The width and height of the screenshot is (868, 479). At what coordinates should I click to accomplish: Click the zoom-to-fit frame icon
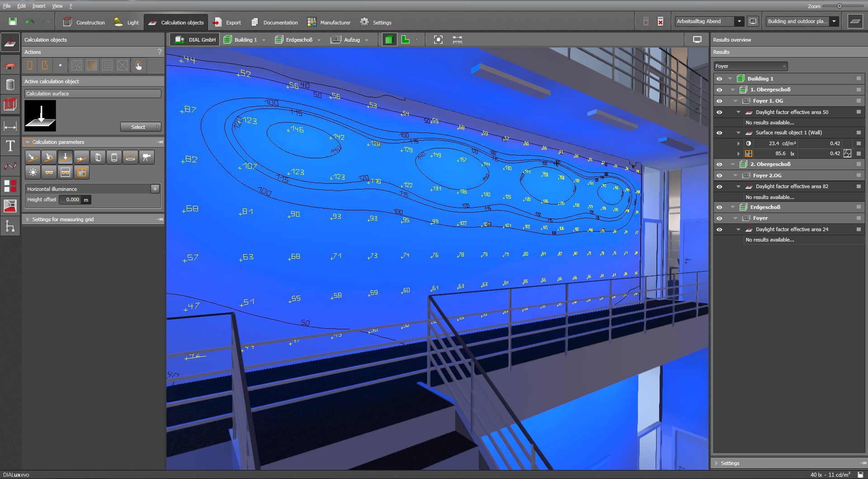pyautogui.click(x=438, y=40)
